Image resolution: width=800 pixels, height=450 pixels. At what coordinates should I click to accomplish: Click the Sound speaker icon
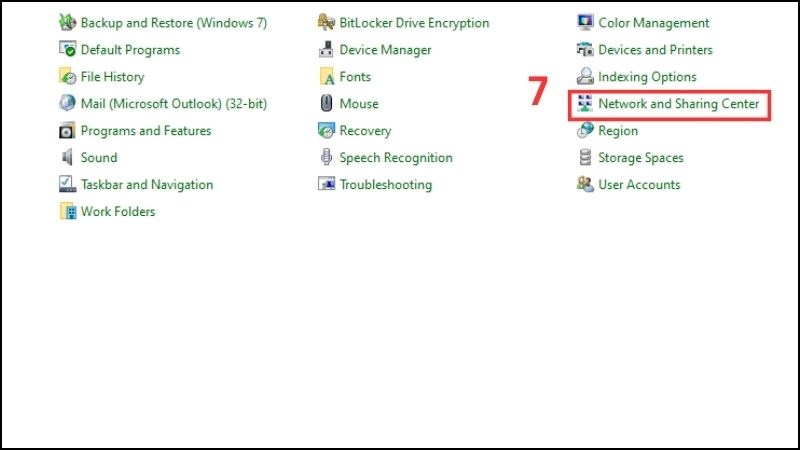tap(67, 157)
